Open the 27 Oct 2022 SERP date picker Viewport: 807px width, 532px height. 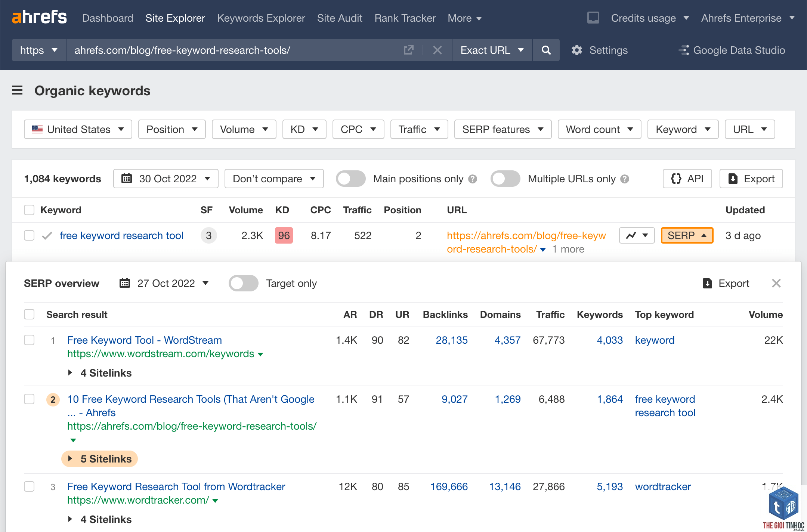[x=164, y=283]
